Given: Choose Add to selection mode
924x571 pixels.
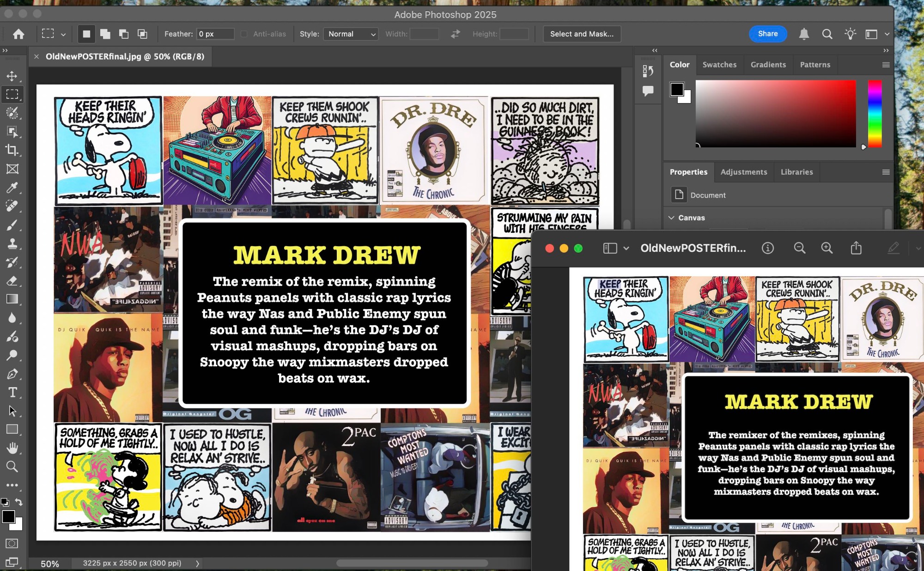Looking at the screenshot, I should pos(105,34).
